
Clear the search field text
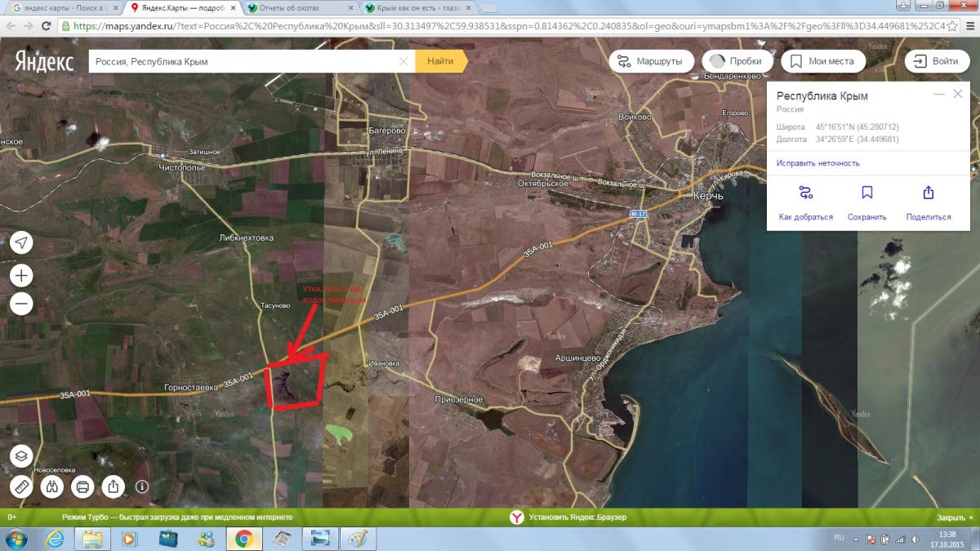(x=403, y=61)
